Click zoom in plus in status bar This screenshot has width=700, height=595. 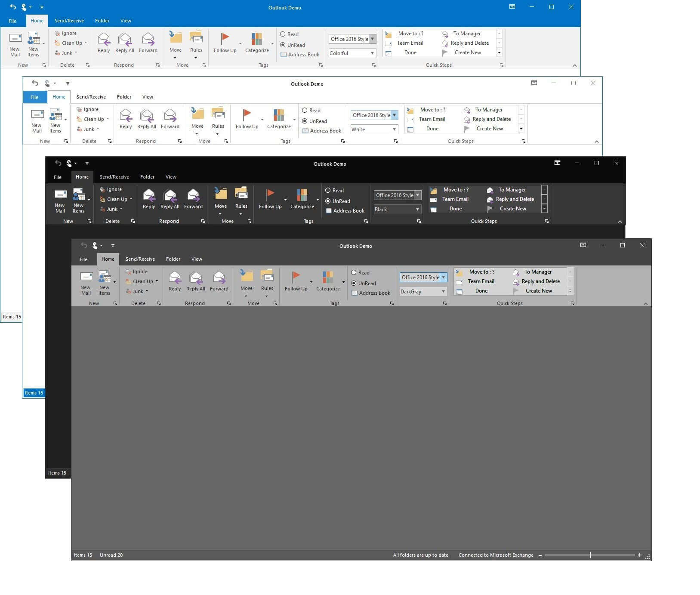click(640, 555)
